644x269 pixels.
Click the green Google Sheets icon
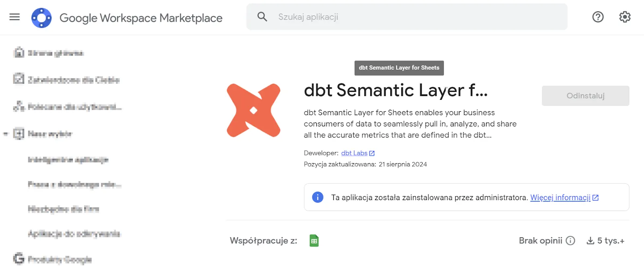click(314, 241)
